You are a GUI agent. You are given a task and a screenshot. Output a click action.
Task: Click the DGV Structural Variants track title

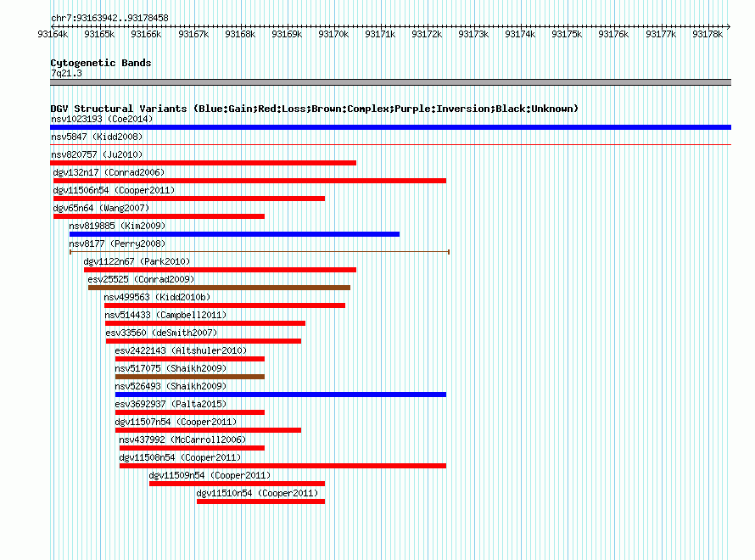[x=315, y=109]
